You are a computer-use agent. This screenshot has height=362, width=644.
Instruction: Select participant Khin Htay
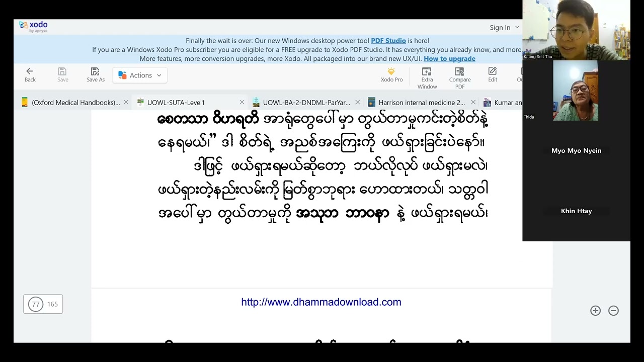[576, 211]
